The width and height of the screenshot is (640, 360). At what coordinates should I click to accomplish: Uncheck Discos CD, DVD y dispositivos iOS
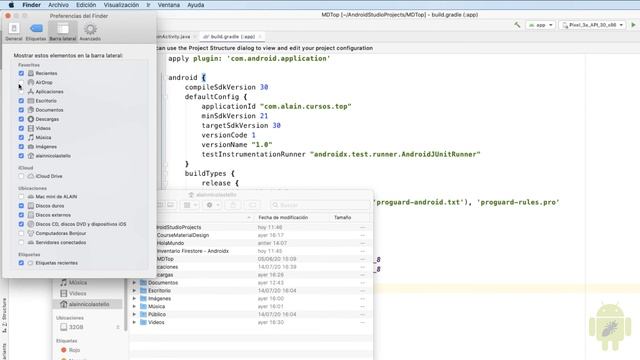click(21, 224)
